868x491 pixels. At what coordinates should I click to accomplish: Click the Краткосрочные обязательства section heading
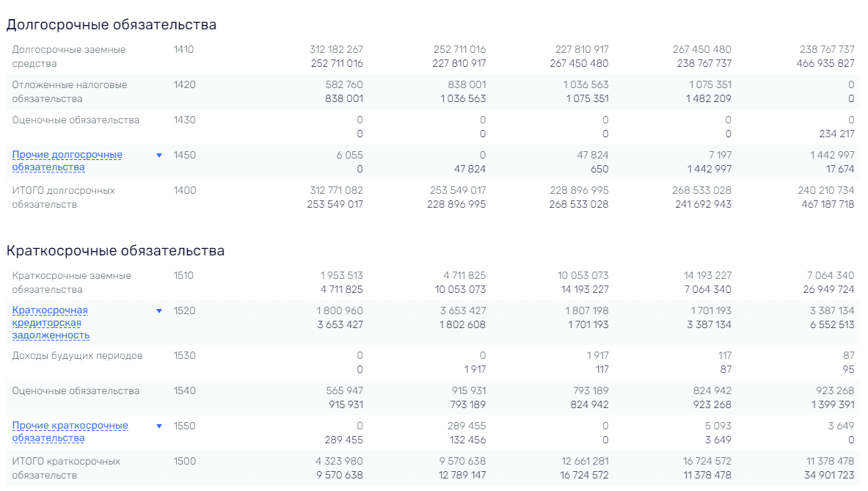(x=115, y=251)
